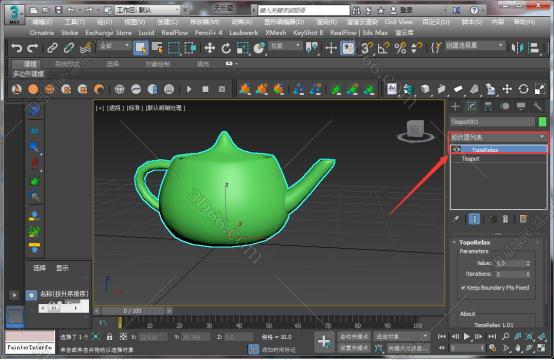The image size is (554, 360).
Task: Go to the end frame button
Action: 493,336
